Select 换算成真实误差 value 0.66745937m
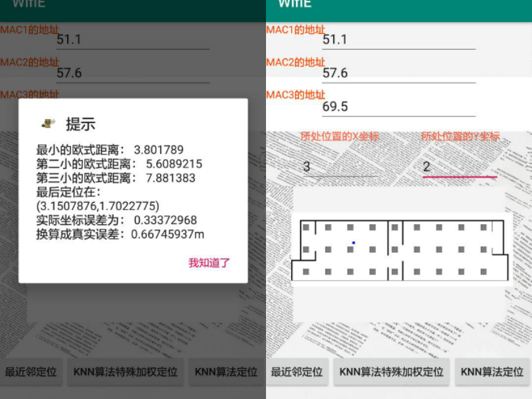The width and height of the screenshot is (532, 399). (x=168, y=234)
